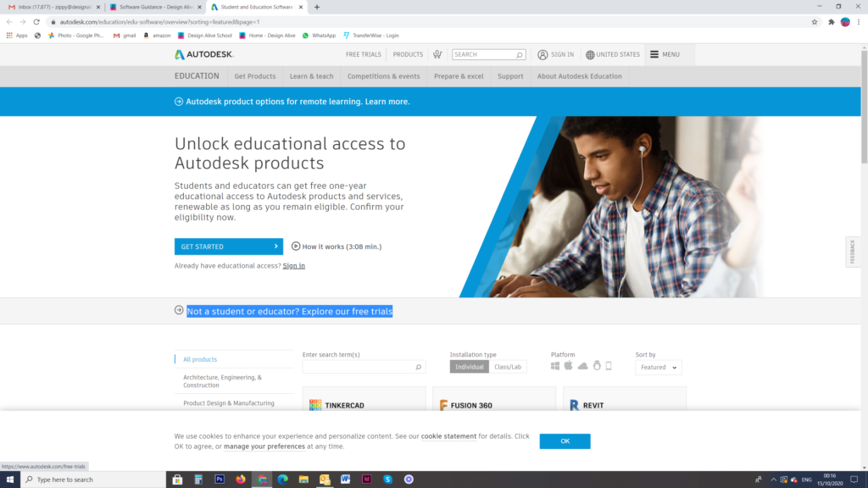Click OK on cookie banner

(565, 441)
